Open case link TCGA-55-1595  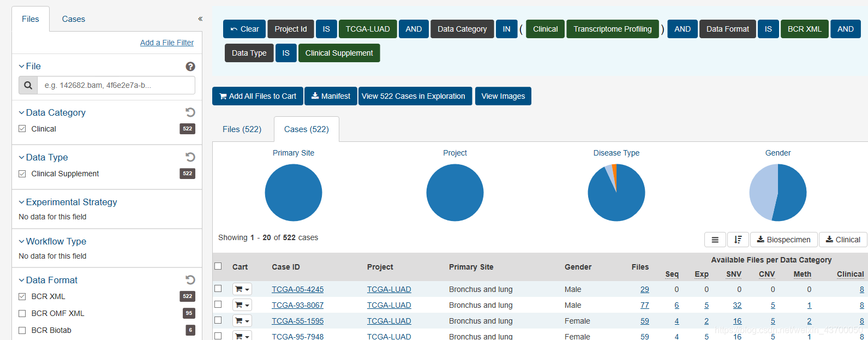tap(298, 321)
